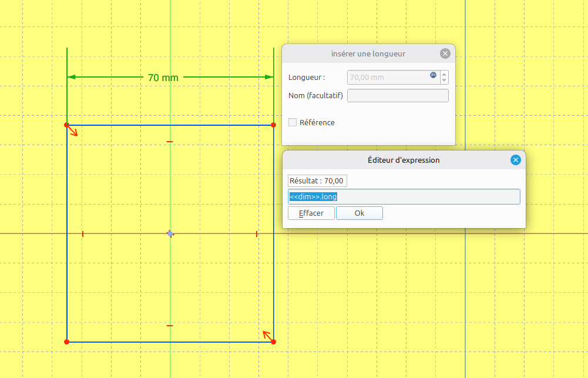Select the vertical constraint marker near right edge
The width and height of the screenshot is (588, 378).
pyautogui.click(x=257, y=234)
